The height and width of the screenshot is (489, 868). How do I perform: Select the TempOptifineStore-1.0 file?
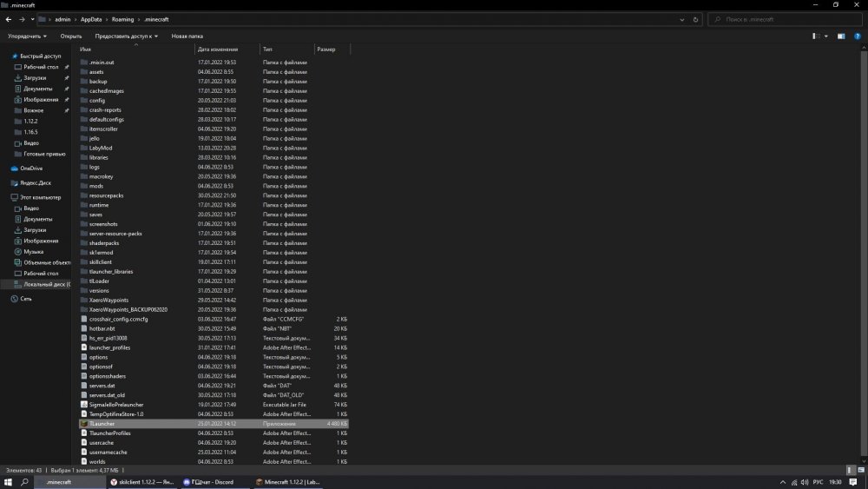coord(116,413)
